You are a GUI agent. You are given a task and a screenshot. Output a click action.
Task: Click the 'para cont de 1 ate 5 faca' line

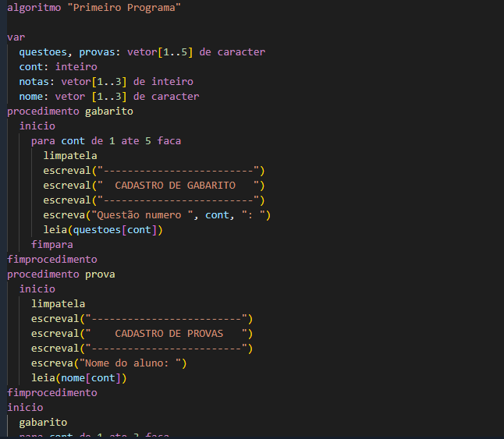[106, 141]
